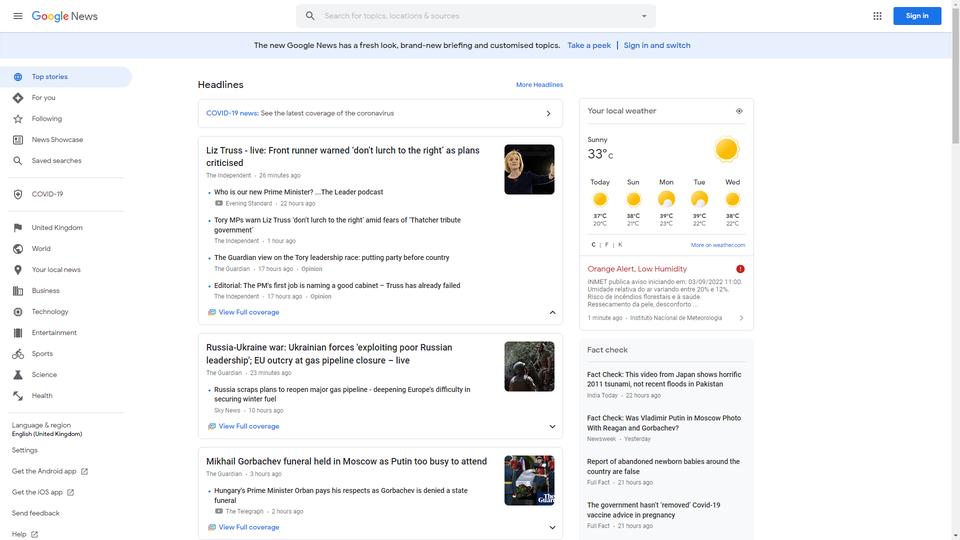Image resolution: width=960 pixels, height=540 pixels.
Task: Click the COVID-19 shield icon
Action: click(18, 194)
